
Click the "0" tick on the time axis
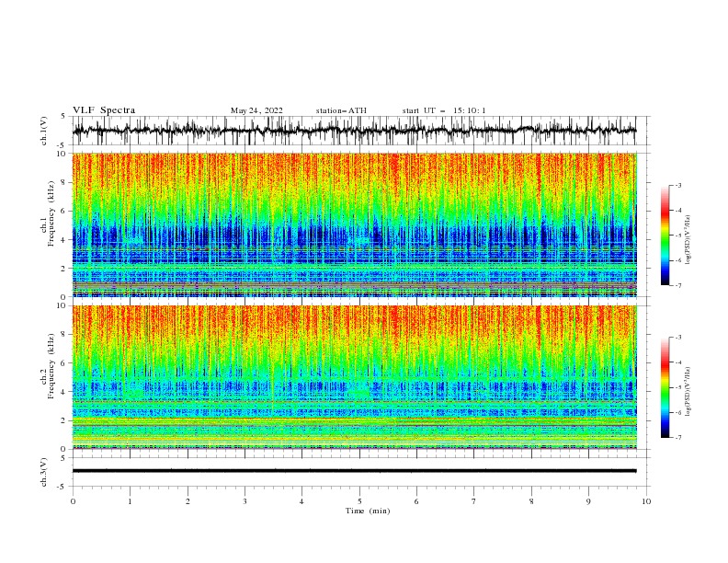[73, 501]
